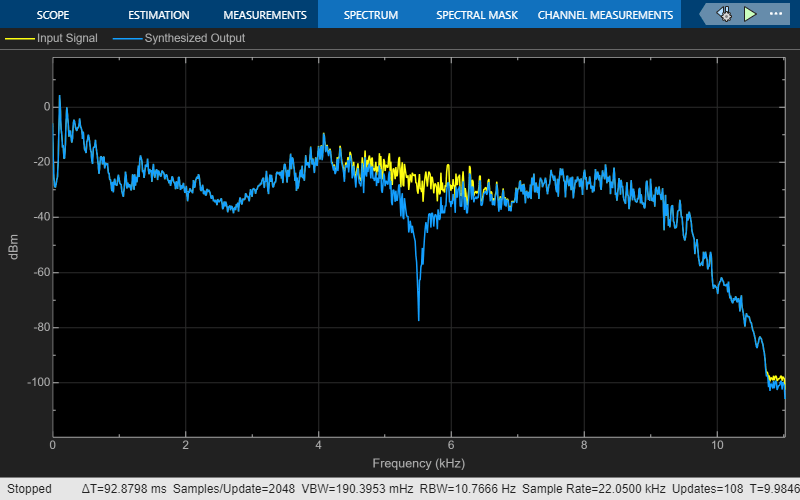Click the green Run play icon
Viewport: 800px width, 500px height.
(749, 14)
